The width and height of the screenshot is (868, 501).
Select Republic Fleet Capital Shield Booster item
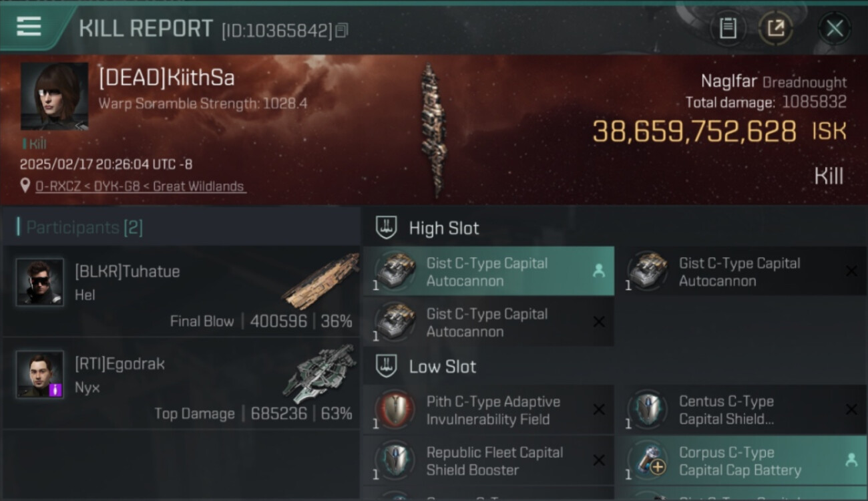[x=488, y=460]
